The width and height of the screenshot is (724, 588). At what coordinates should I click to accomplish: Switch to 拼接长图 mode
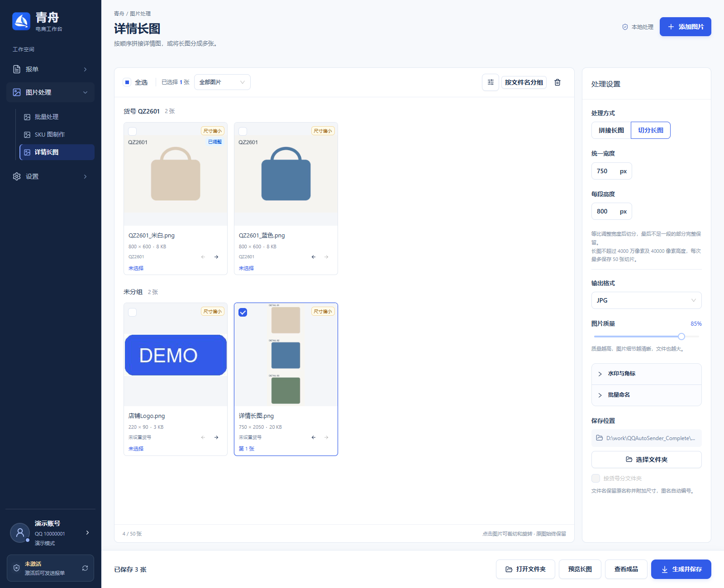(x=611, y=130)
